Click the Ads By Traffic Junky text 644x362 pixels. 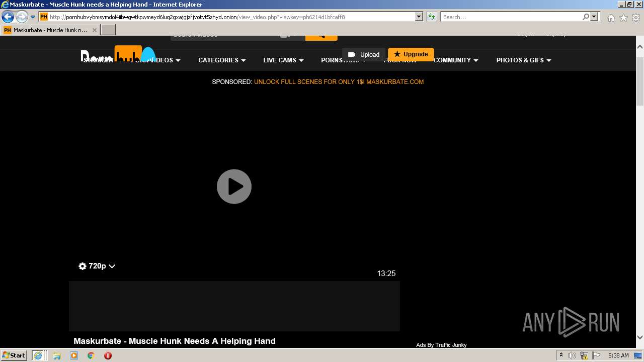[x=441, y=345]
